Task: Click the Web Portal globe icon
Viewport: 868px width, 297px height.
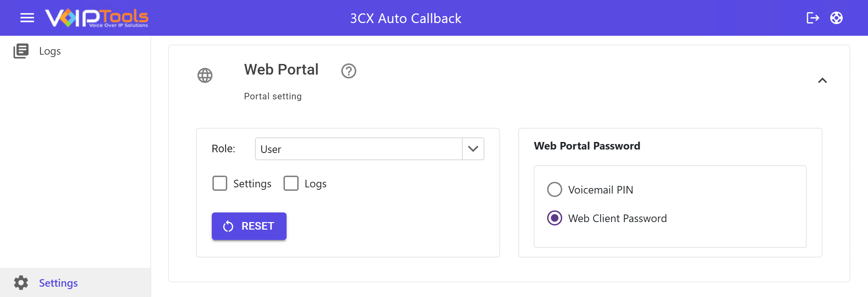Action: pyautogui.click(x=205, y=75)
